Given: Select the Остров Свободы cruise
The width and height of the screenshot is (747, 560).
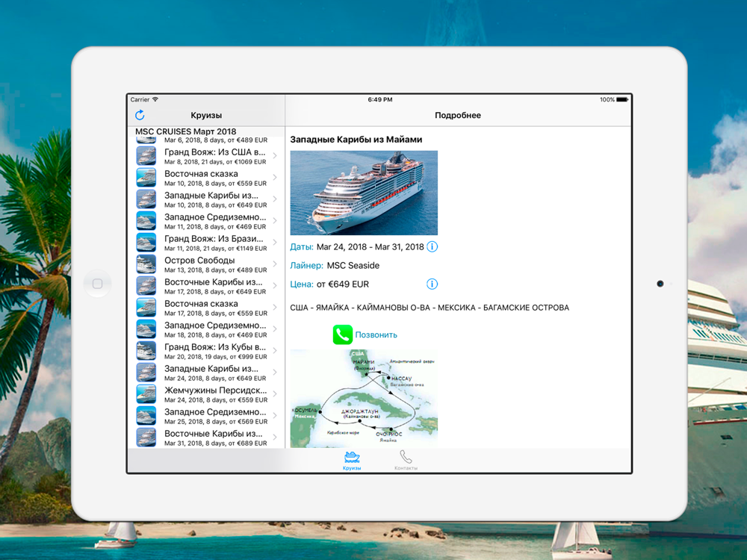Looking at the screenshot, I should (x=206, y=264).
